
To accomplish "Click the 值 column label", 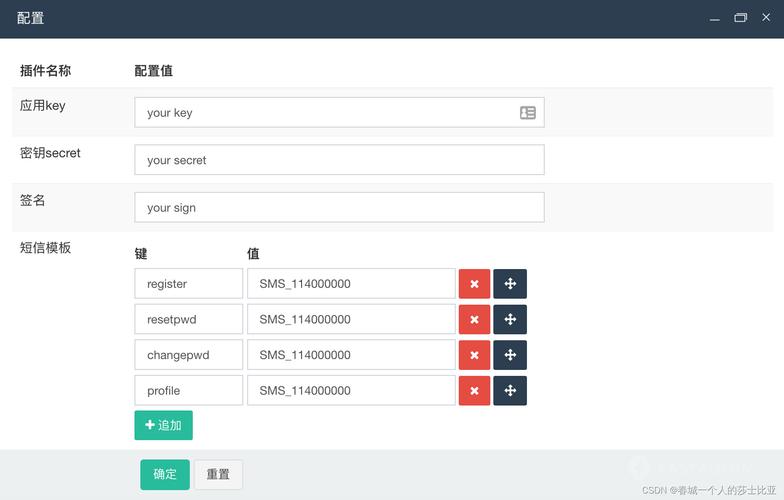I will [x=253, y=254].
